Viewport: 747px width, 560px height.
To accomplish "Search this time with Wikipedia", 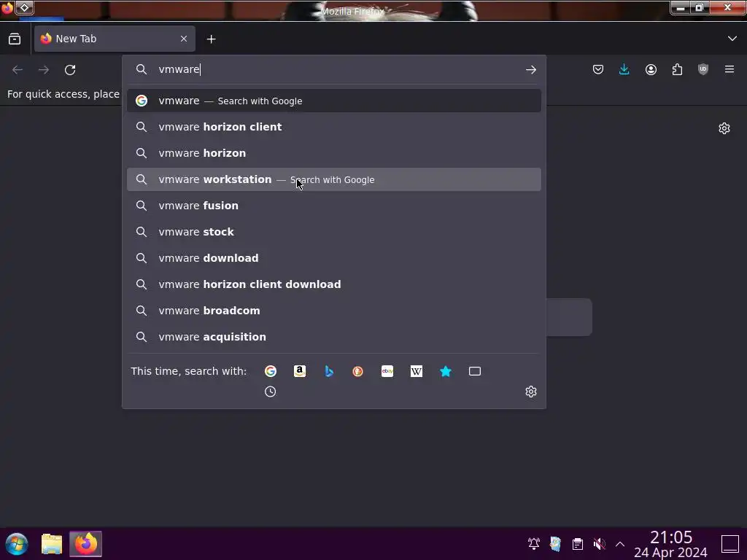I will (417, 371).
